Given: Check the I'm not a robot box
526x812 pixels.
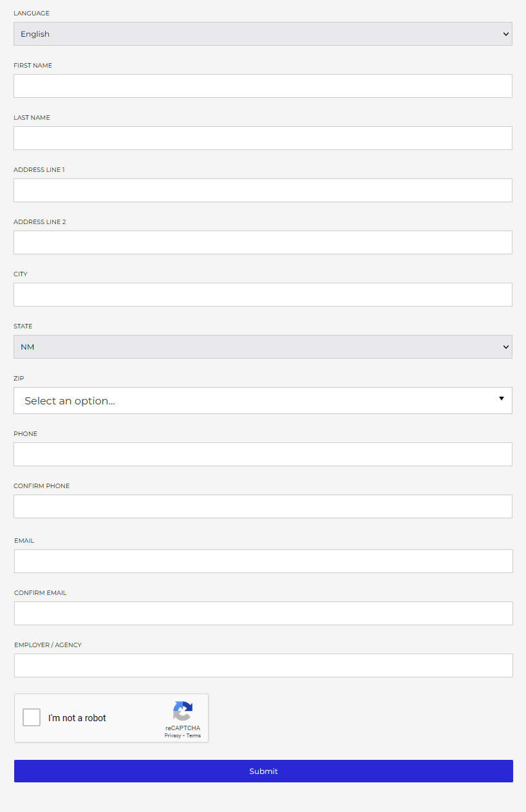Looking at the screenshot, I should [x=32, y=717].
